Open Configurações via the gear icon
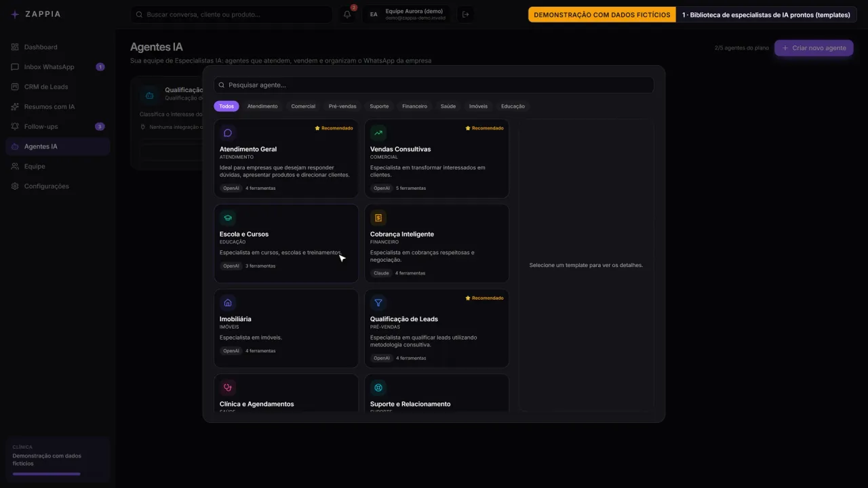The image size is (868, 488). 15,186
